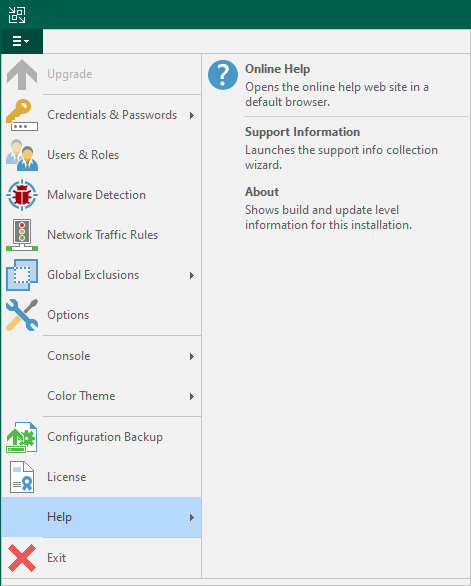Click the blue question mark help icon
The height and width of the screenshot is (586, 471).
point(223,75)
